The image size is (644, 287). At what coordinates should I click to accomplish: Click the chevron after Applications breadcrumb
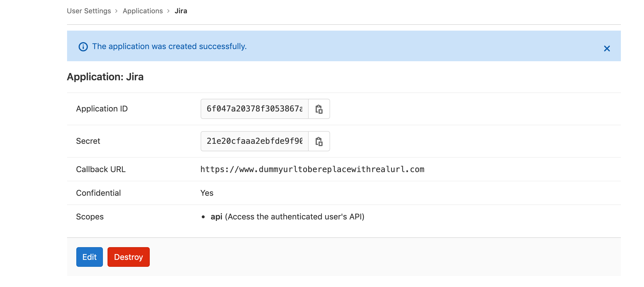pos(169,11)
